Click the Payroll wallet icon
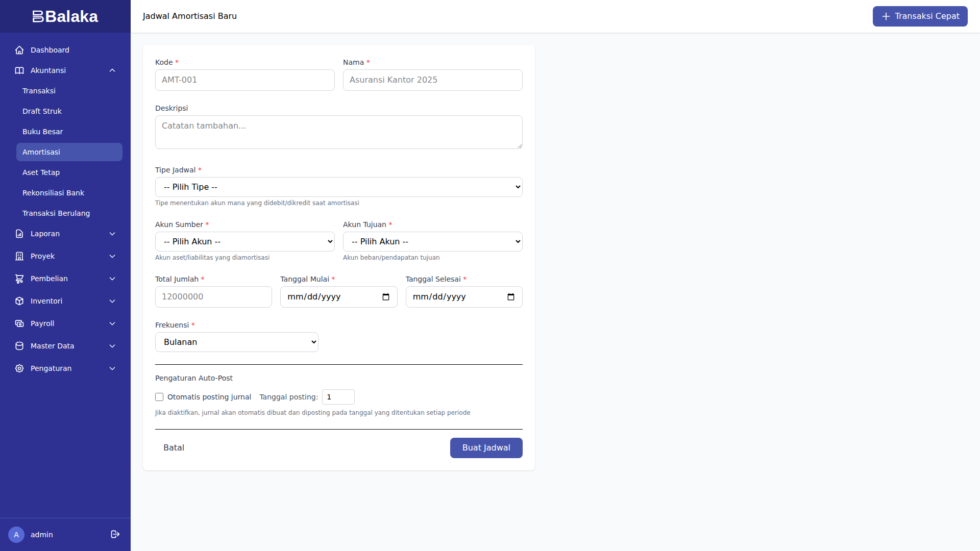 pyautogui.click(x=19, y=323)
